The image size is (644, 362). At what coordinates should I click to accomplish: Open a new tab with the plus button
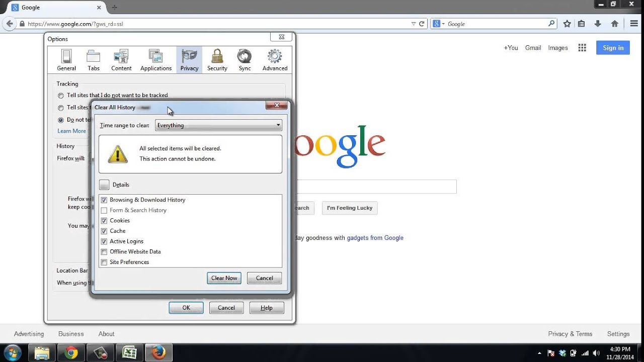[x=114, y=8]
